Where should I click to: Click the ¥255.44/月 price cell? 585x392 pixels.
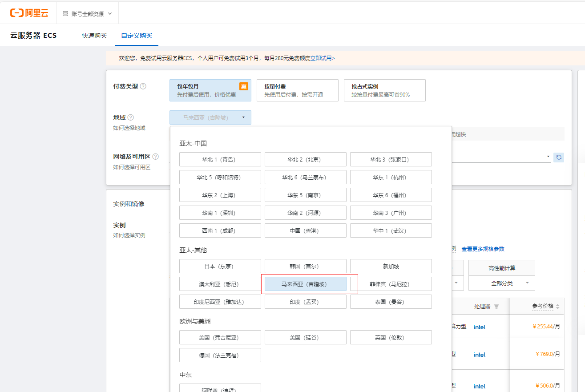coord(546,326)
